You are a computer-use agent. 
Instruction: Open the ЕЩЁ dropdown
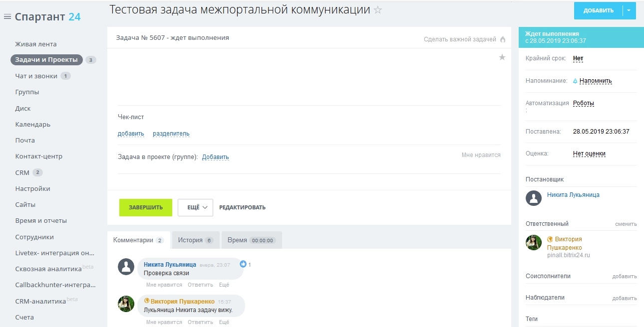coord(195,207)
